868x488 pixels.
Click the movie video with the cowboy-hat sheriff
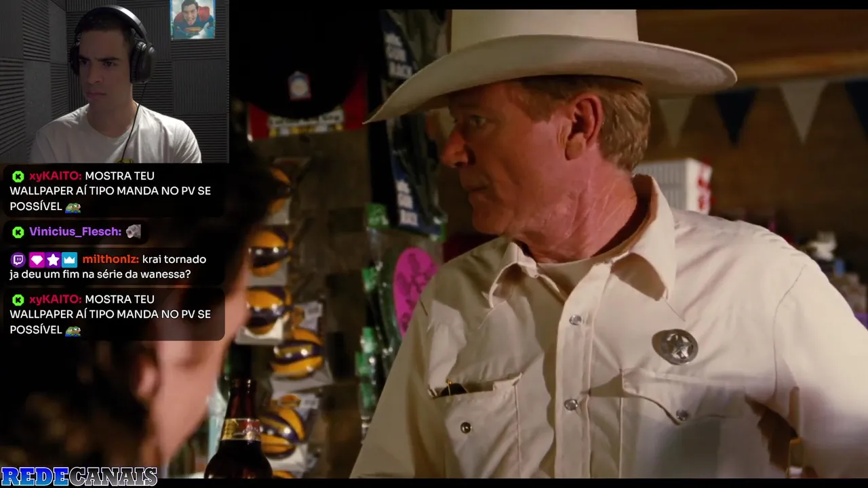click(548, 244)
